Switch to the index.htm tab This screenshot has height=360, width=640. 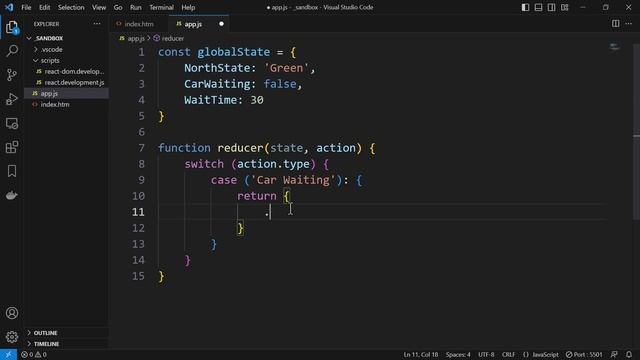[139, 24]
